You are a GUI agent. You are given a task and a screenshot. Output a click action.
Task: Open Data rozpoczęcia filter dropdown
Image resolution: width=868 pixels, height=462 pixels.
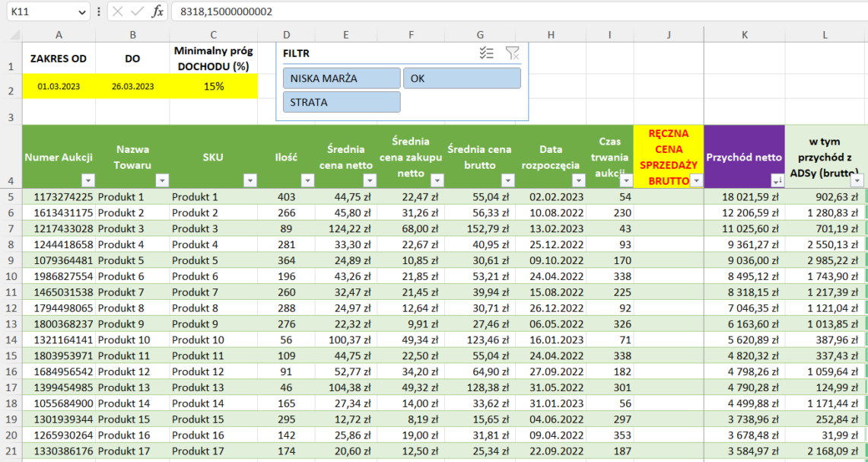click(x=579, y=180)
